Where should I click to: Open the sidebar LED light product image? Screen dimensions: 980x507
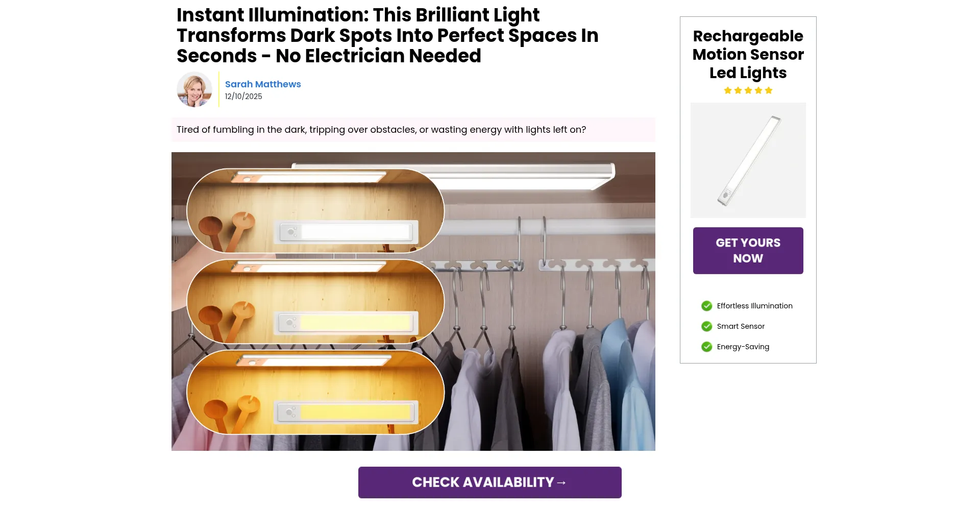click(748, 160)
